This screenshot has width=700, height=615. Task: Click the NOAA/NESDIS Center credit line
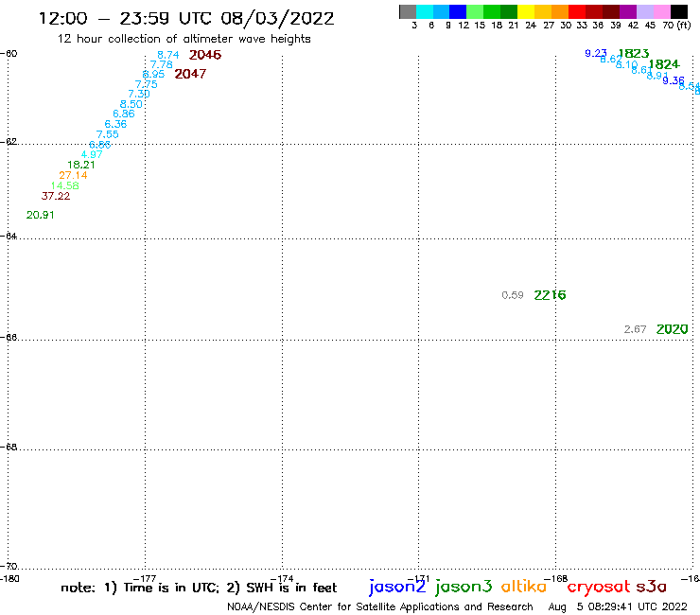(380, 607)
